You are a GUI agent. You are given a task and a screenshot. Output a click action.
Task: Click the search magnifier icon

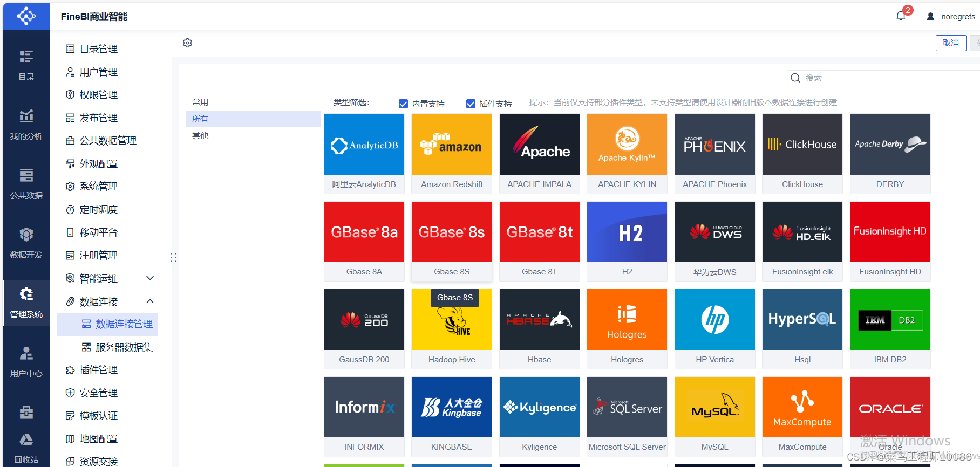coord(795,78)
